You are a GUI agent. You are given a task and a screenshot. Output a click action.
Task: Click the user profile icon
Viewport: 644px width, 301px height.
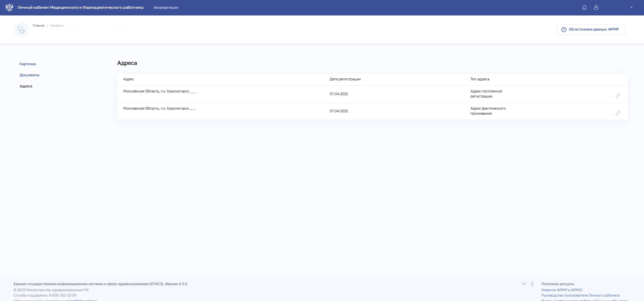pyautogui.click(x=596, y=7)
